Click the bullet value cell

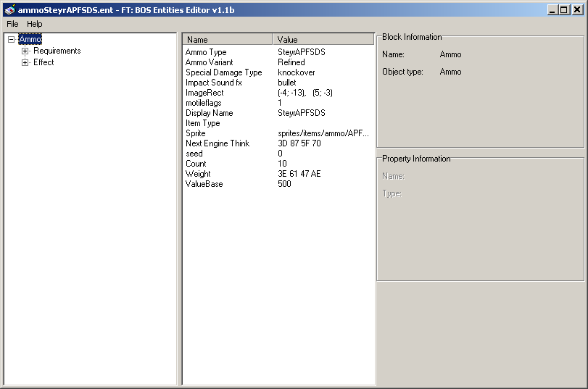287,83
